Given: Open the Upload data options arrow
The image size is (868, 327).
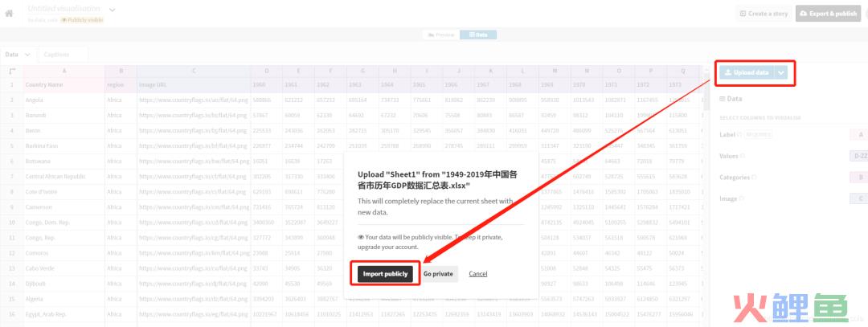Looking at the screenshot, I should click(x=780, y=72).
